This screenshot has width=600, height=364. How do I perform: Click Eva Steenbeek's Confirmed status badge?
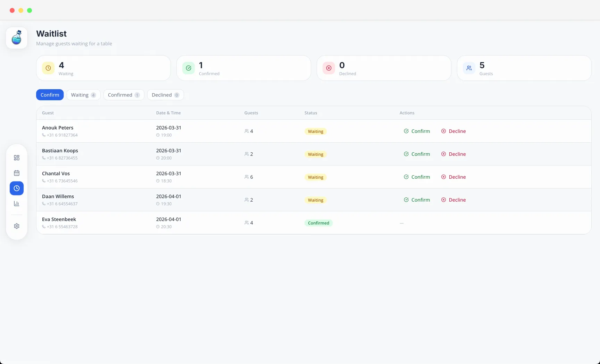click(318, 223)
